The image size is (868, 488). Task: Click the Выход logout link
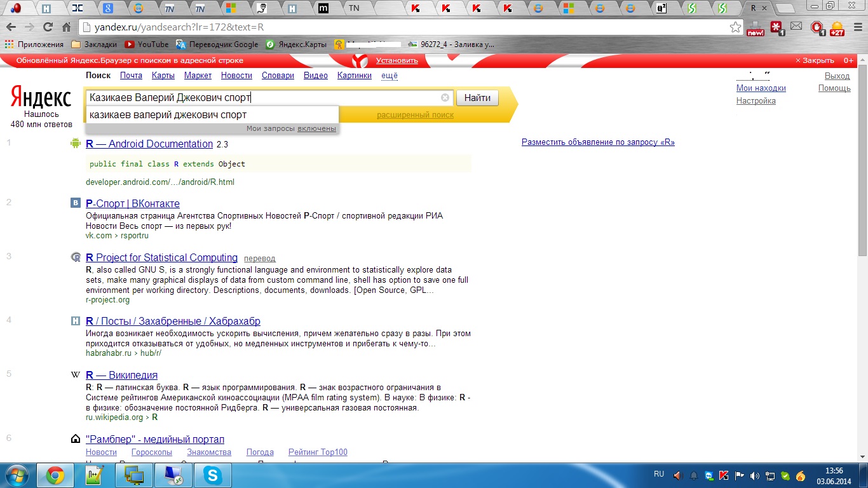click(x=837, y=76)
